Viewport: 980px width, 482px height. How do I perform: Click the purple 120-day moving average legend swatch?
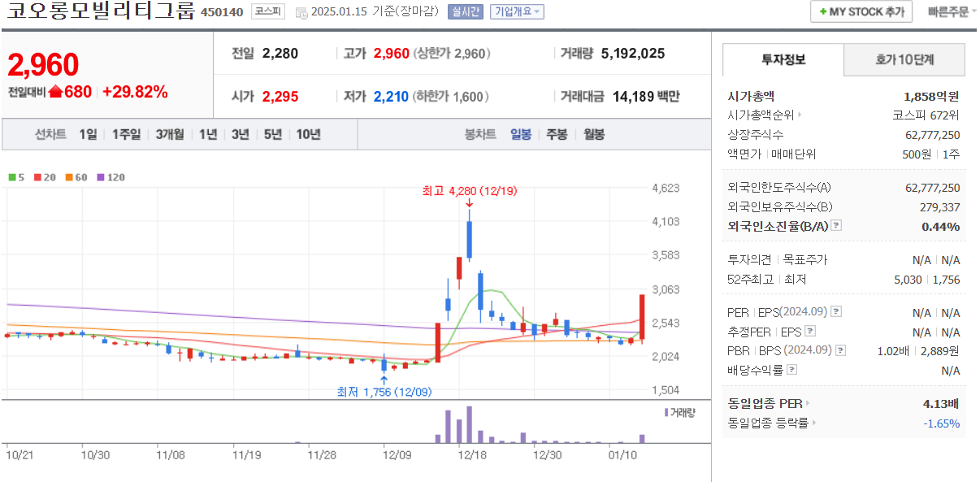(x=101, y=177)
